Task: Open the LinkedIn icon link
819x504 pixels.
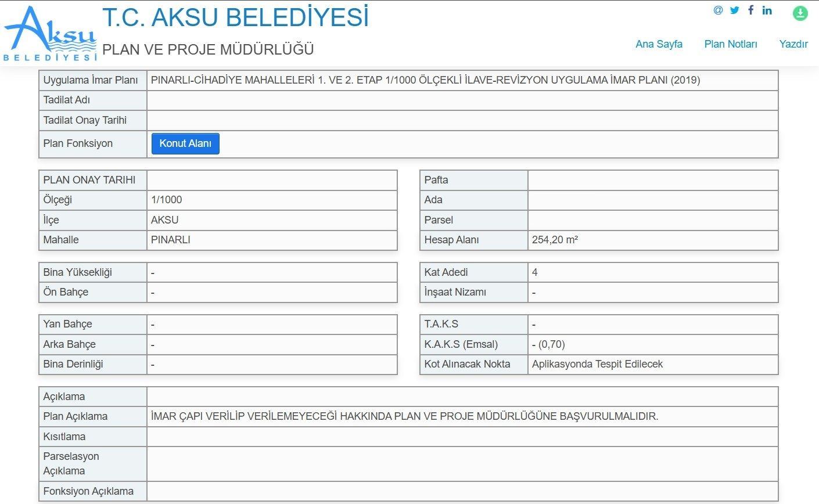Action: 767,10
